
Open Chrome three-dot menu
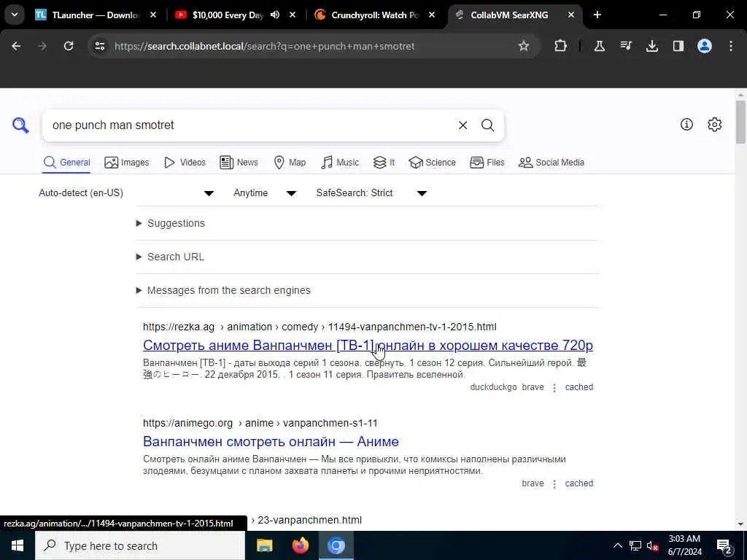pyautogui.click(x=731, y=46)
